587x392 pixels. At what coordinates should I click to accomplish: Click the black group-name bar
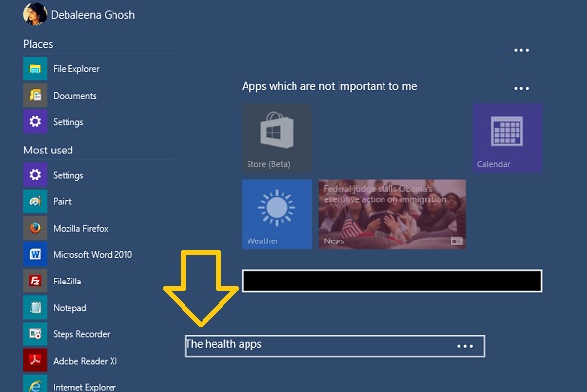click(392, 281)
